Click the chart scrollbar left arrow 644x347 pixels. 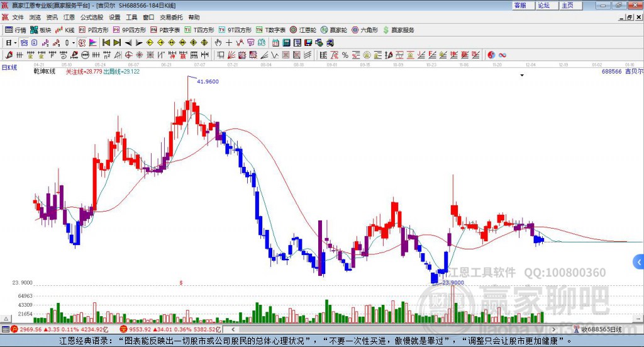click(x=233, y=329)
